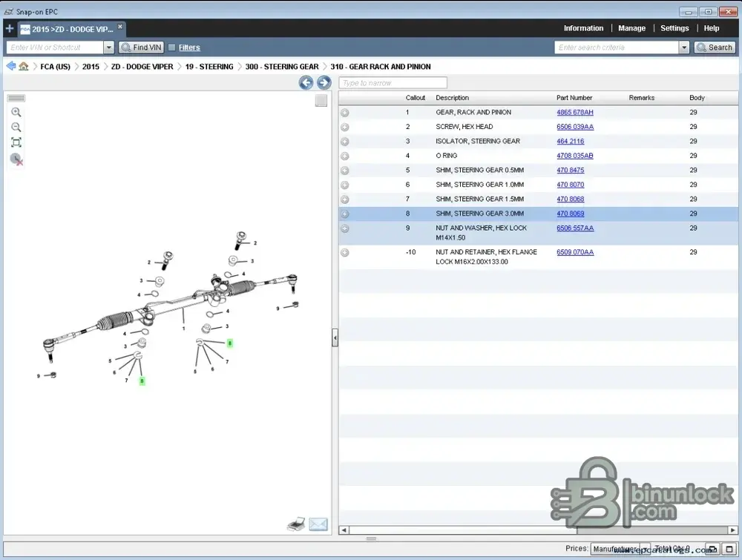Email the diagram with the envelope icon
Screen dimensions: 742x560
point(318,524)
